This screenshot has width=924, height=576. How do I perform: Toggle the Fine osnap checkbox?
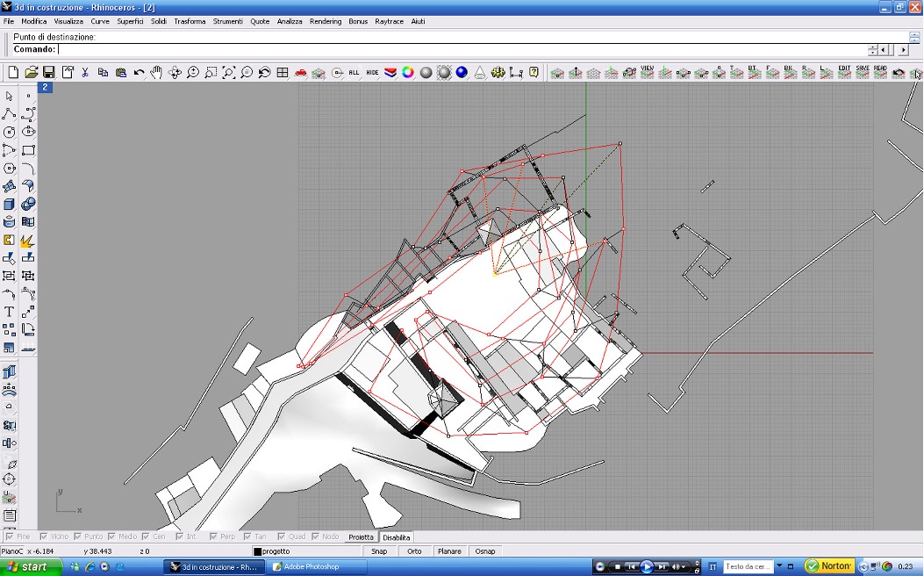pyautogui.click(x=10, y=536)
